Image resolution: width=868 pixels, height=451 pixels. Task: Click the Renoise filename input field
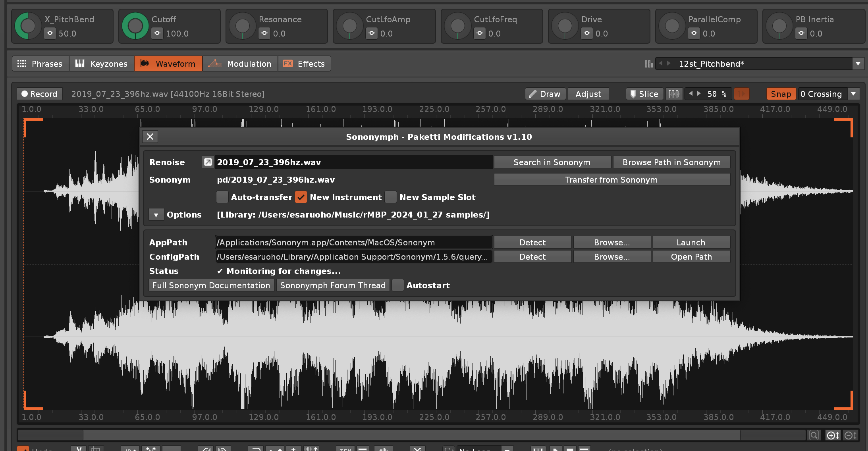pos(354,162)
